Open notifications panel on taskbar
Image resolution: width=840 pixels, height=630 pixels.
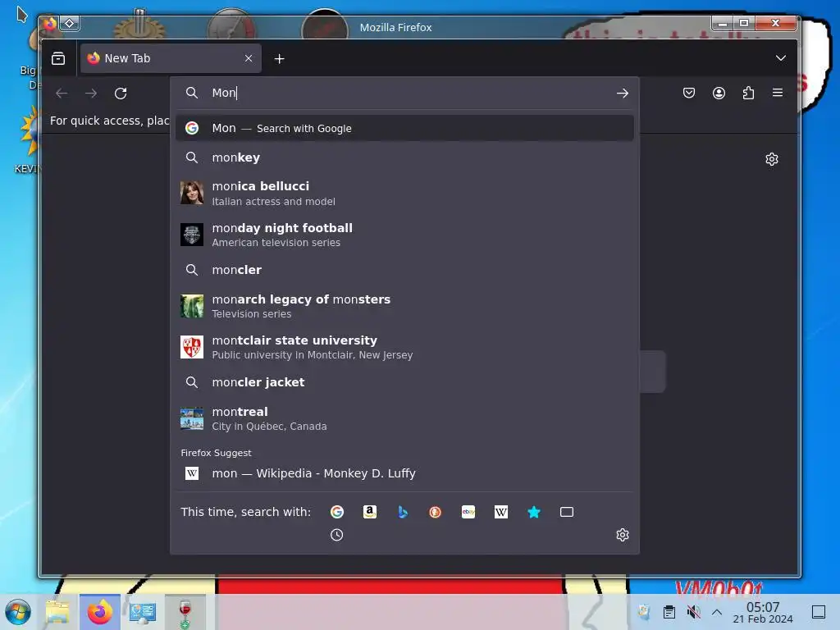pos(819,612)
